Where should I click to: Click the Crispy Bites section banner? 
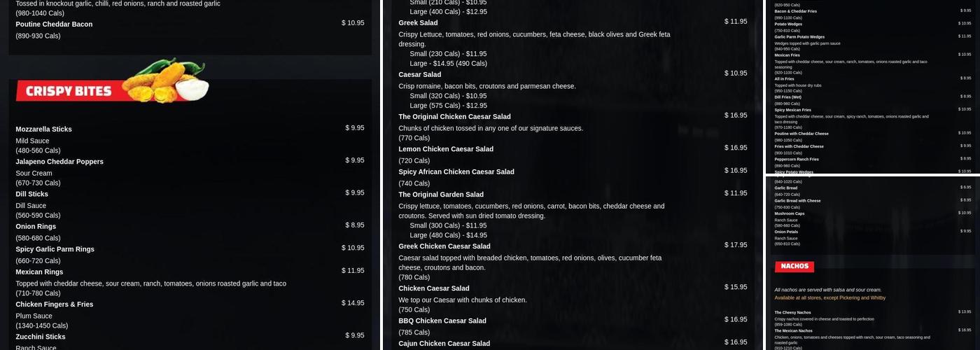(68, 91)
